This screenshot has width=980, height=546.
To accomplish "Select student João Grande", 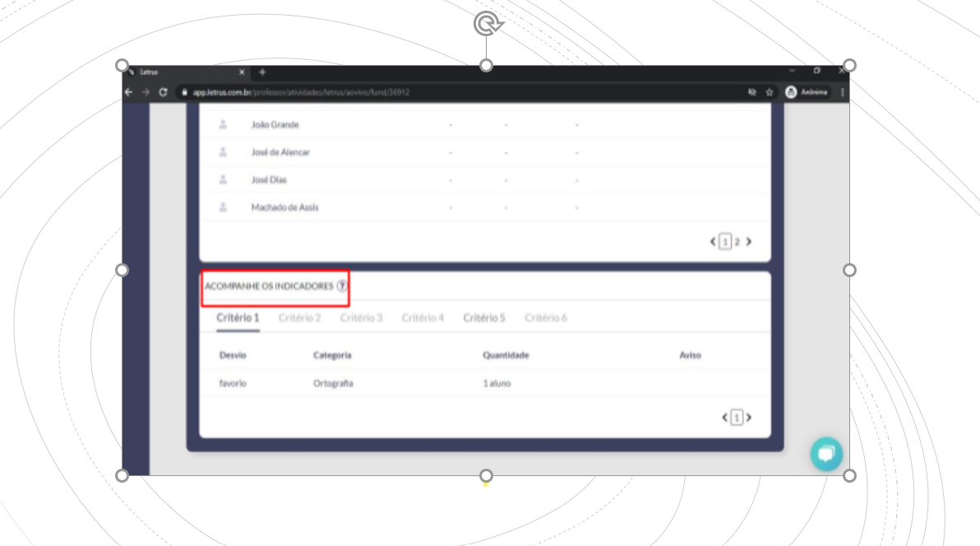I will point(275,124).
